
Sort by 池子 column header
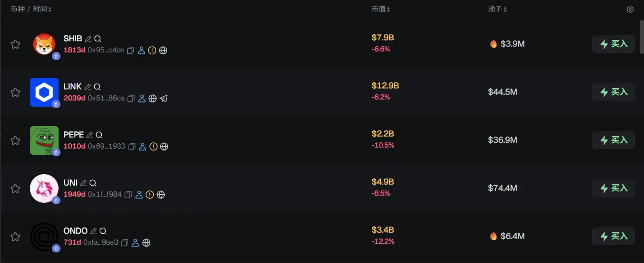(498, 9)
